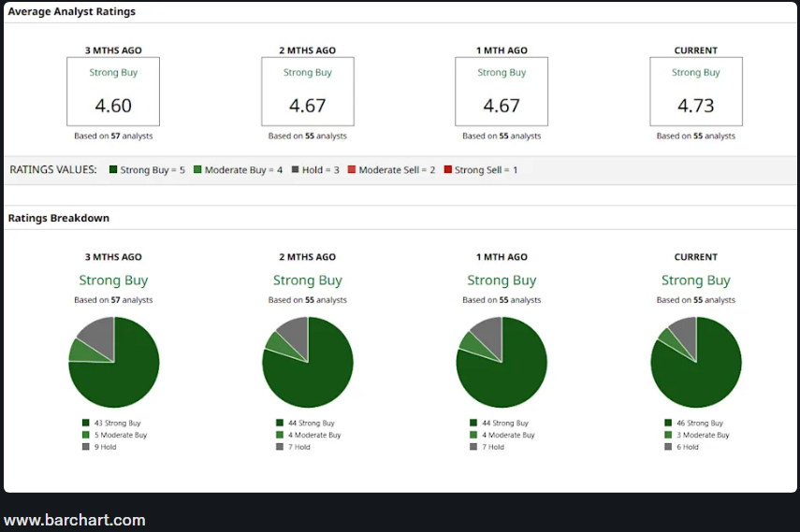
Task: Select the 4.73 current rating box
Action: tap(696, 92)
